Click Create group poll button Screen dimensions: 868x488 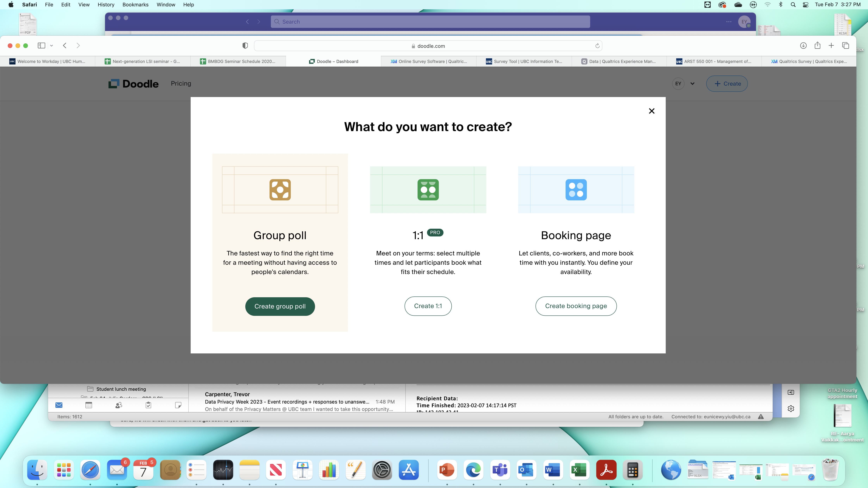tap(280, 306)
